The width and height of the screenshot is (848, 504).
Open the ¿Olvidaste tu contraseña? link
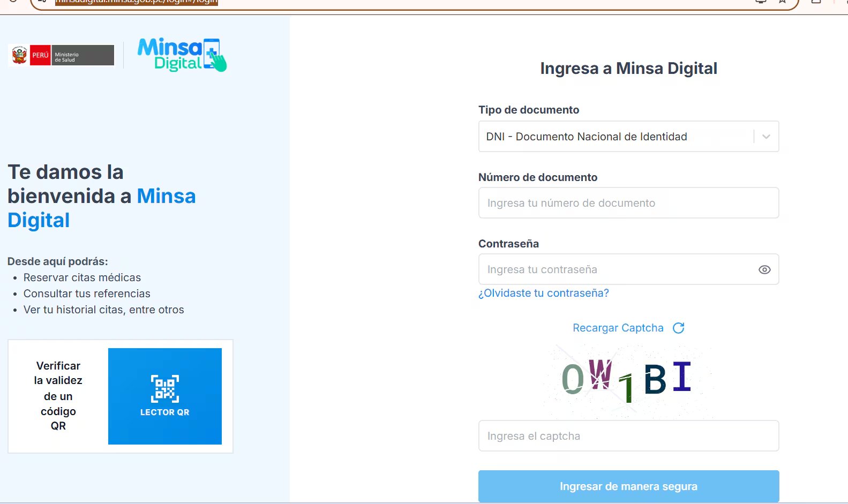point(543,293)
